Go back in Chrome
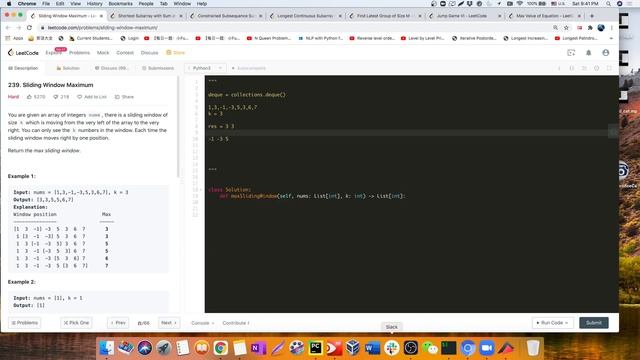Viewport: 640px width, 360px height. point(8,28)
